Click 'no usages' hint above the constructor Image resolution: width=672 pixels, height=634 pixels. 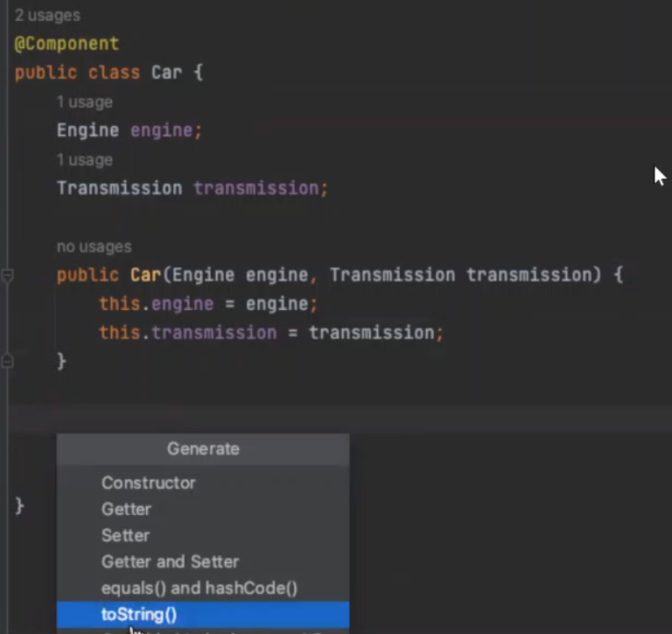tap(94, 247)
